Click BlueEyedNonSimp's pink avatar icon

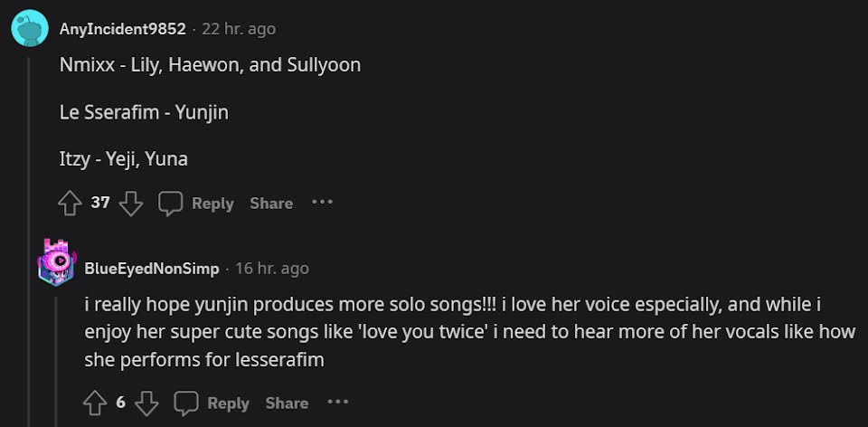click(x=56, y=263)
